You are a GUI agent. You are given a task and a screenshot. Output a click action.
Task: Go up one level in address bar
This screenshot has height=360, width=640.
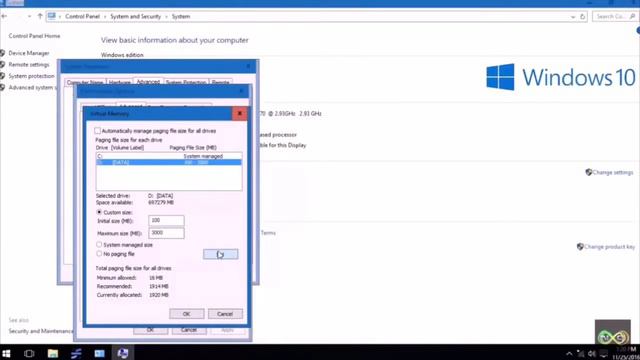pyautogui.click(x=40, y=16)
